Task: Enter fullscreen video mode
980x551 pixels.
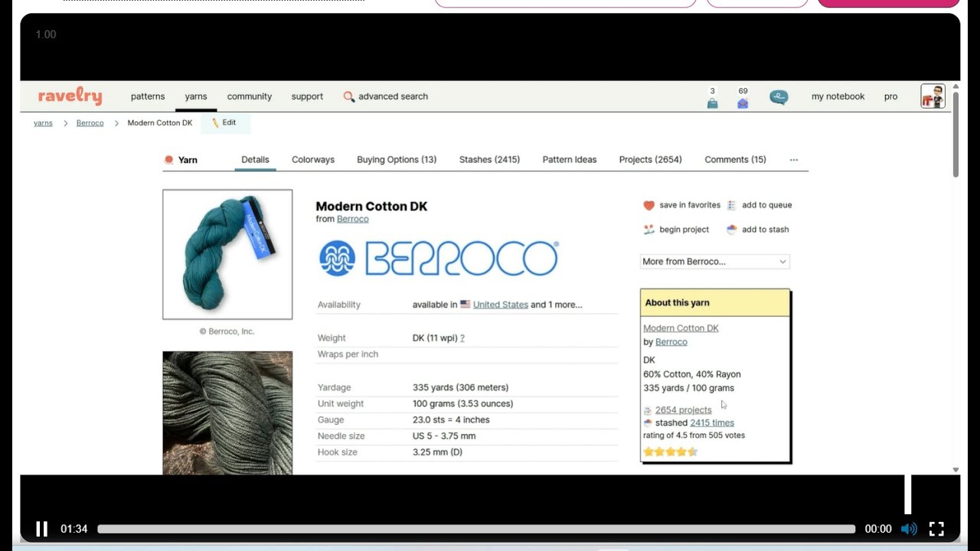Action: click(936, 529)
